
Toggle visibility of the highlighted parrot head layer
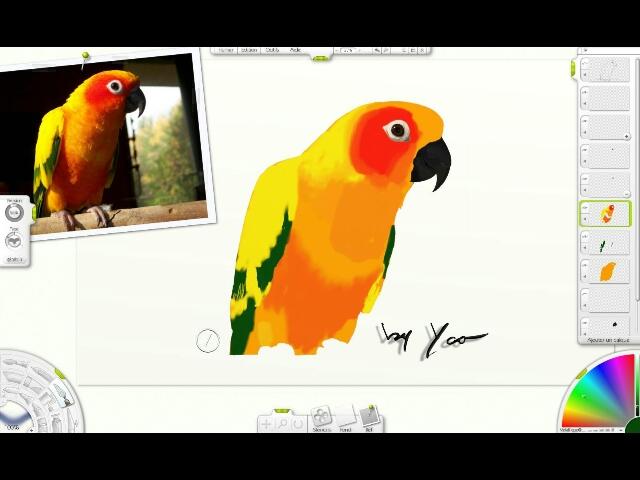(585, 208)
